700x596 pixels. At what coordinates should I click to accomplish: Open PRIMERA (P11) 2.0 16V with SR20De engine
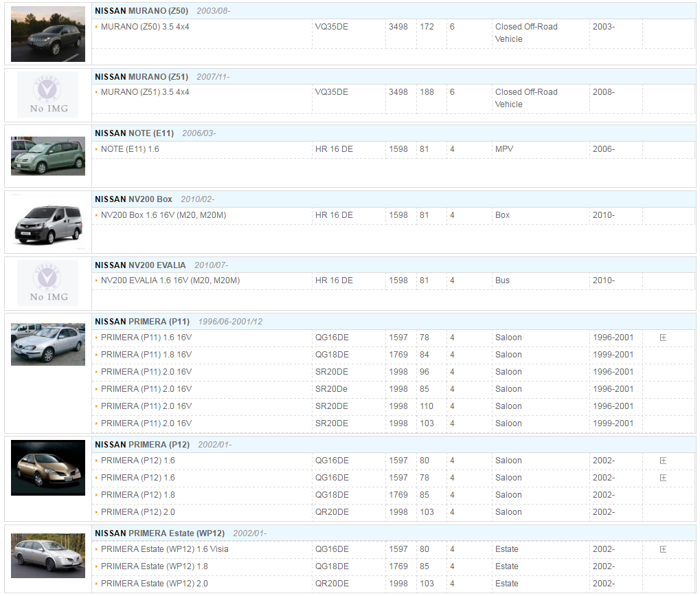pyautogui.click(x=146, y=389)
